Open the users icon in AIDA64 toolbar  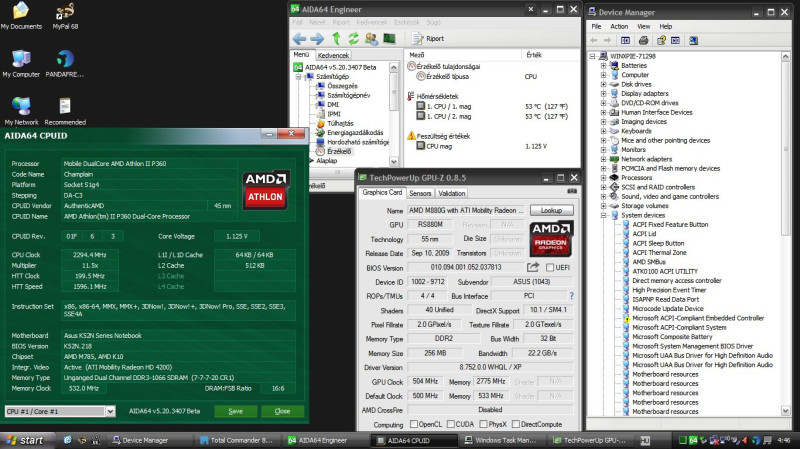click(371, 38)
